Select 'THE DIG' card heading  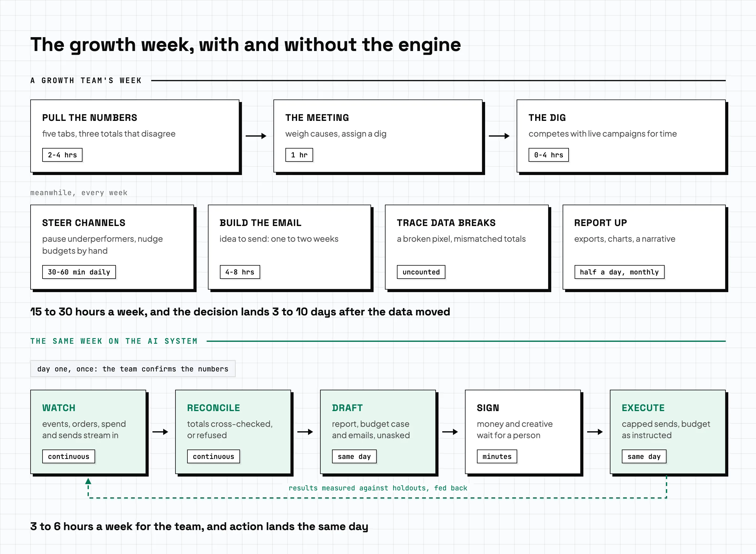coord(547,118)
